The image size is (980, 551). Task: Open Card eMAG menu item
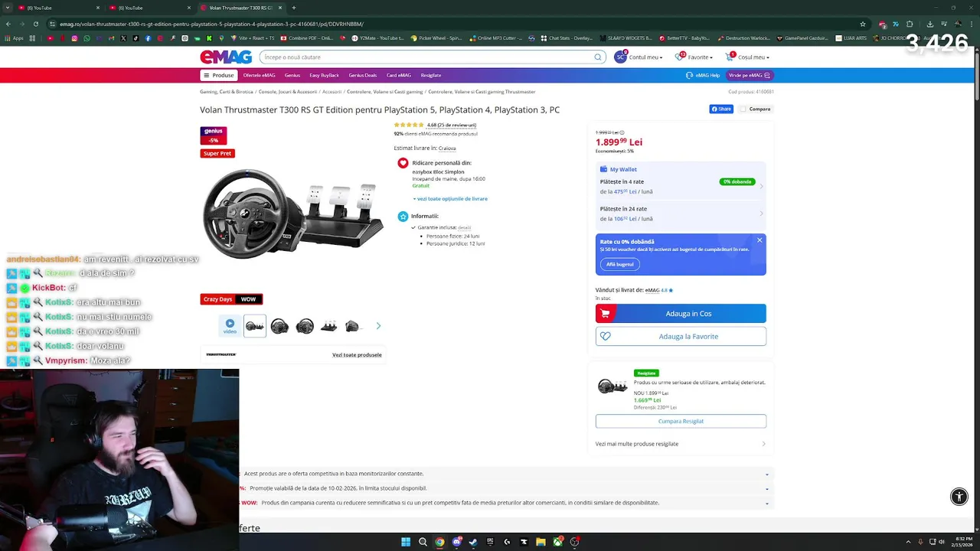(x=399, y=75)
